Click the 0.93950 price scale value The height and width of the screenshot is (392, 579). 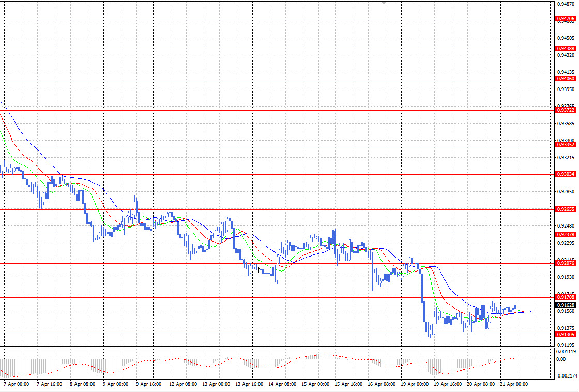coord(566,89)
